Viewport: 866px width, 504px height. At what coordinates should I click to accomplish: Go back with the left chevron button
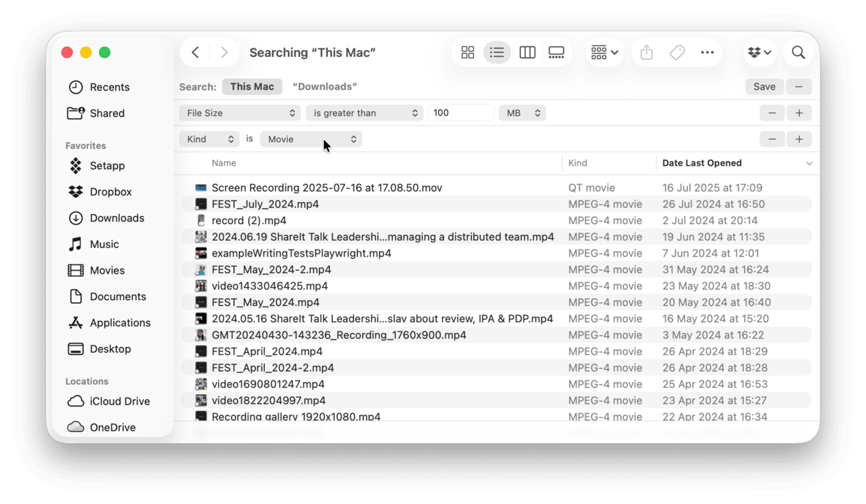pos(195,53)
